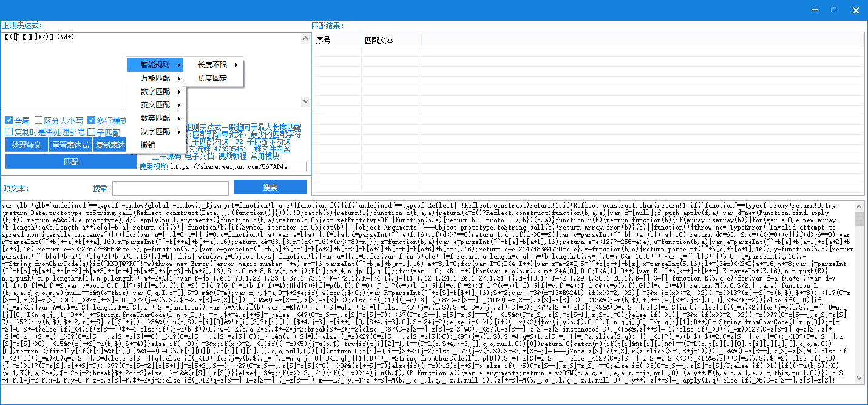This screenshot has width=868, height=405.
Task: Click the scroll-up arrow in the regex box
Action: click(x=306, y=39)
